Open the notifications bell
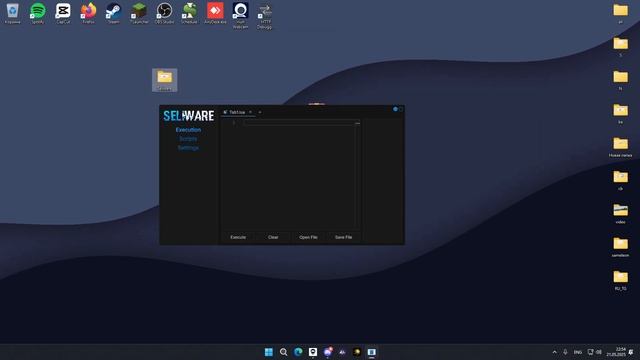The image size is (640, 360). 631,352
